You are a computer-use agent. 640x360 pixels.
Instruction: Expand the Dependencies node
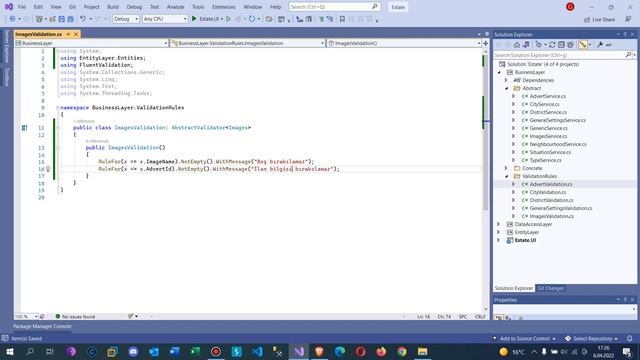click(x=507, y=80)
